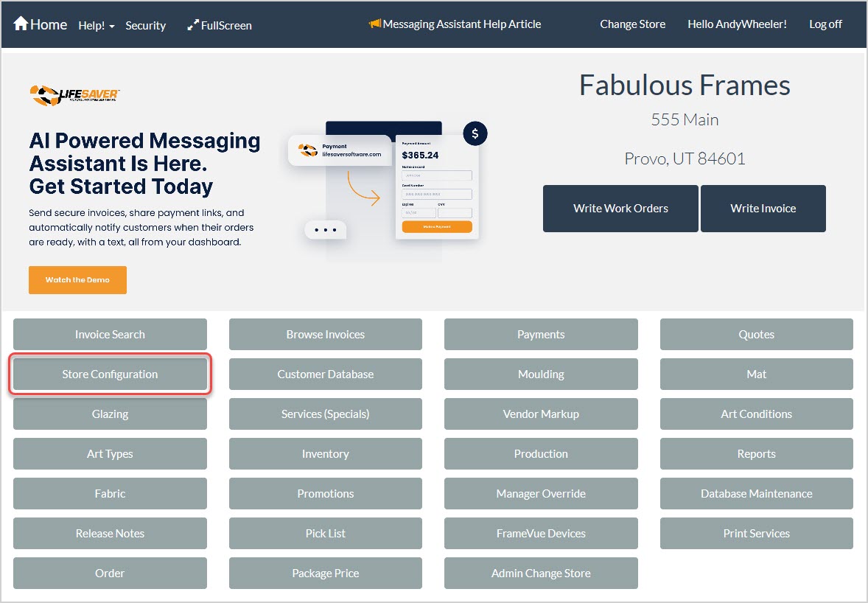The height and width of the screenshot is (603, 868).
Task: Click the megaphone icon beside Messaging Assistant
Action: pyautogui.click(x=375, y=24)
